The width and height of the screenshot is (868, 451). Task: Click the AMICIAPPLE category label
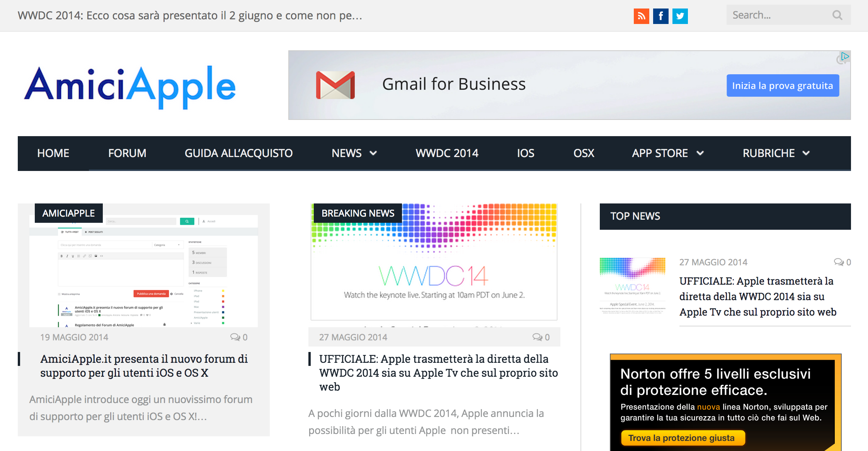tap(69, 213)
